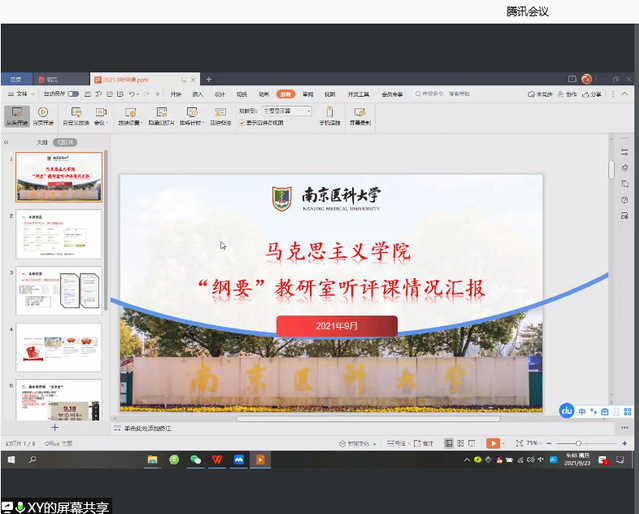The width and height of the screenshot is (639, 514).
Task: Click the user avatar icon in title bar
Action: coord(587,79)
